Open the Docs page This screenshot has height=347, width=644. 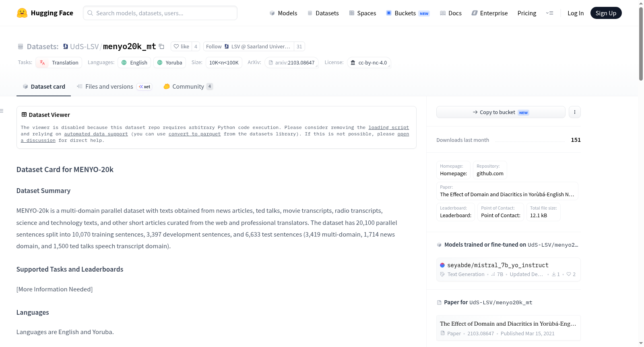pos(450,13)
